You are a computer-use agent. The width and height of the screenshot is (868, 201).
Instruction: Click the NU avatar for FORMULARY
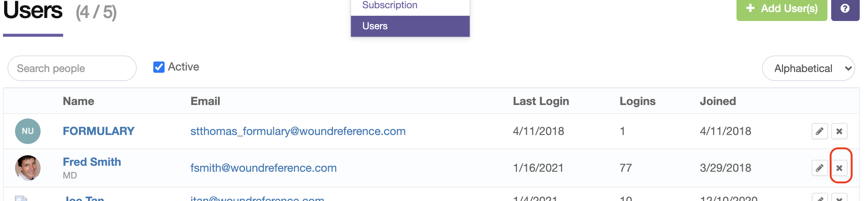tap(28, 131)
